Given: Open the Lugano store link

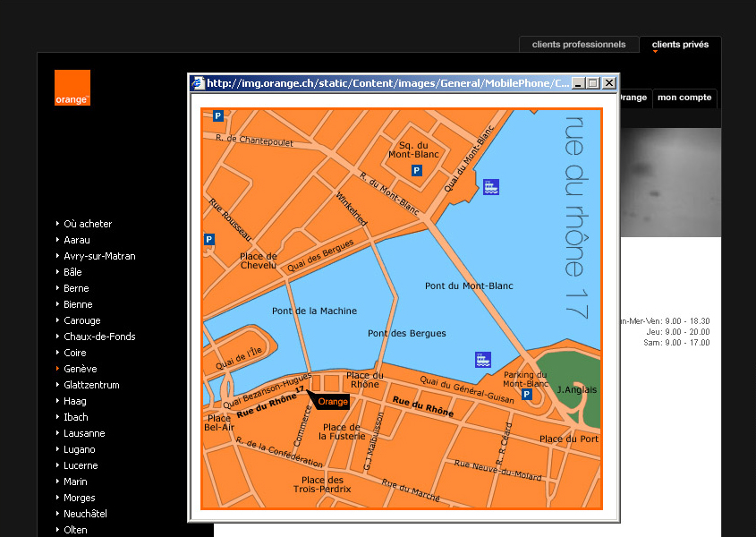Looking at the screenshot, I should (79, 449).
